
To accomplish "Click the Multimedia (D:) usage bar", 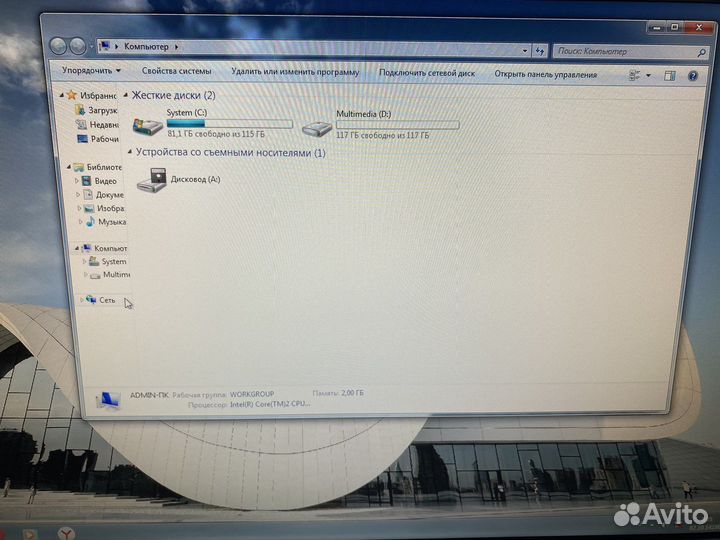I will pos(398,125).
